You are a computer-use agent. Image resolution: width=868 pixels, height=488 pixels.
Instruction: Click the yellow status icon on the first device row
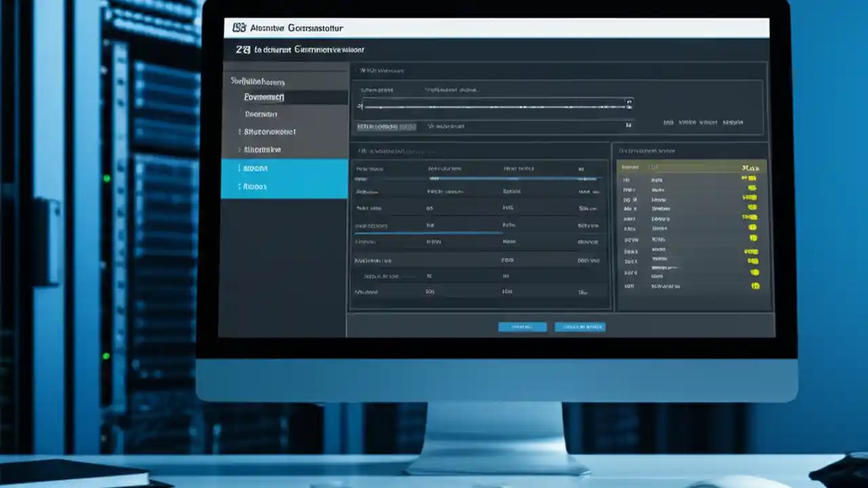[x=751, y=178]
